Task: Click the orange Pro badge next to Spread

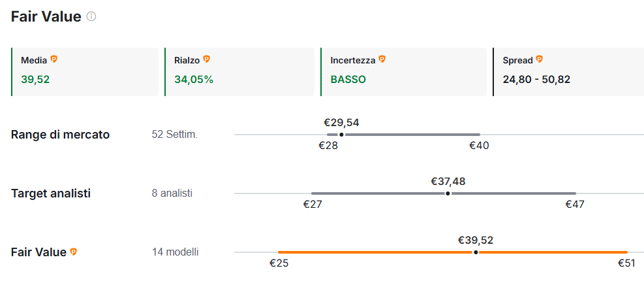Action: [539, 59]
